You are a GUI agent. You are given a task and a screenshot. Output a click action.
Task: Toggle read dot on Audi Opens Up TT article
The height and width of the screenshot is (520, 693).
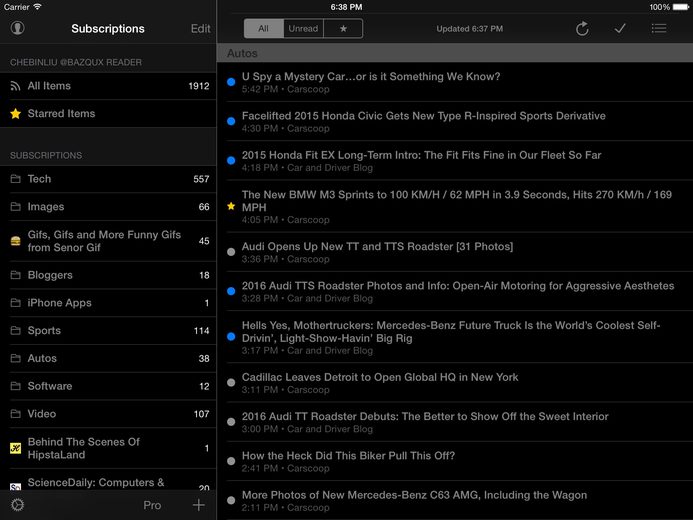click(x=231, y=252)
